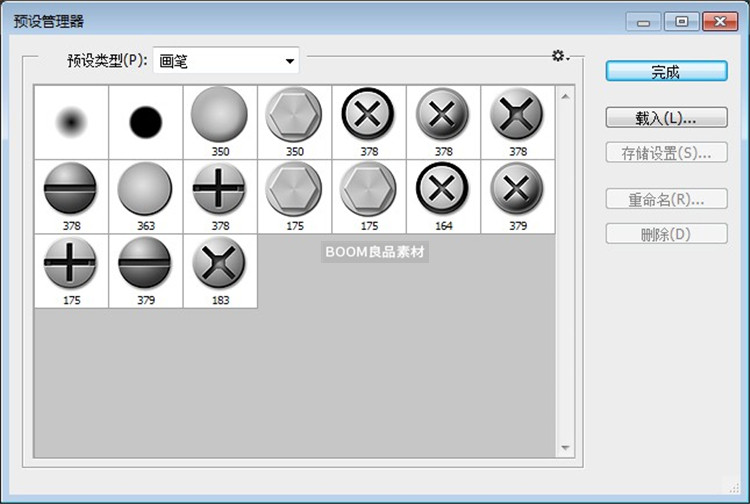The height and width of the screenshot is (504, 750).
Task: Click the scrollbar up arrow in brush list
Action: 565,96
